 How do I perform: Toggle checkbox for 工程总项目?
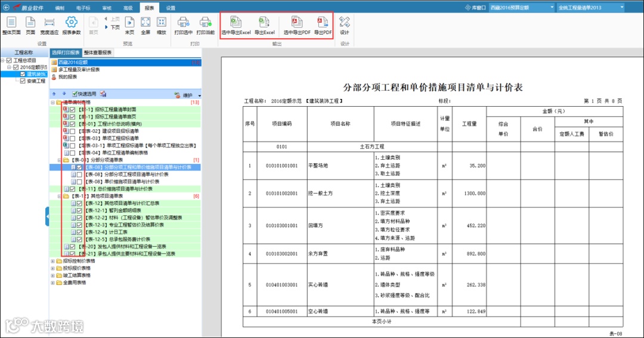(x=9, y=60)
